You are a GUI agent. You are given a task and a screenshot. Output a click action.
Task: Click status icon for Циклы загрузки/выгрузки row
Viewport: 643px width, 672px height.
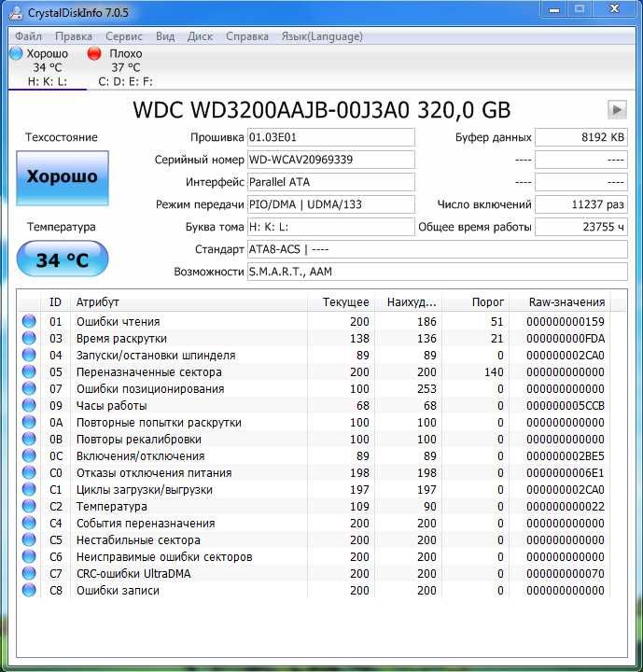[29, 489]
